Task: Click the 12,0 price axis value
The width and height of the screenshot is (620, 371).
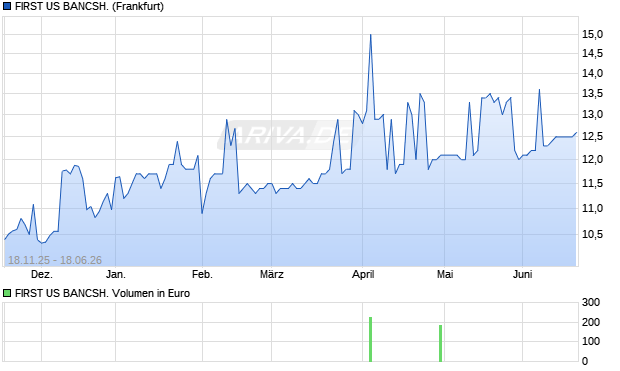Action: coord(592,159)
